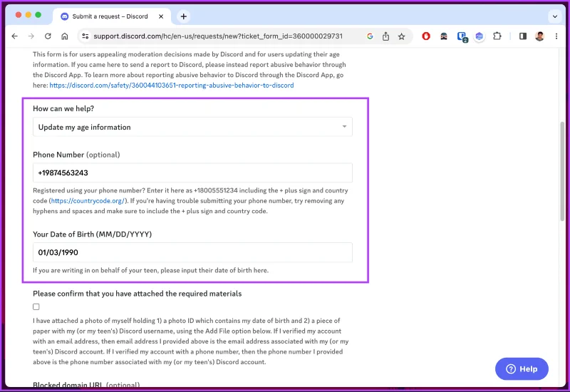
Task: Go back using the browser back arrow
Action: (x=14, y=36)
